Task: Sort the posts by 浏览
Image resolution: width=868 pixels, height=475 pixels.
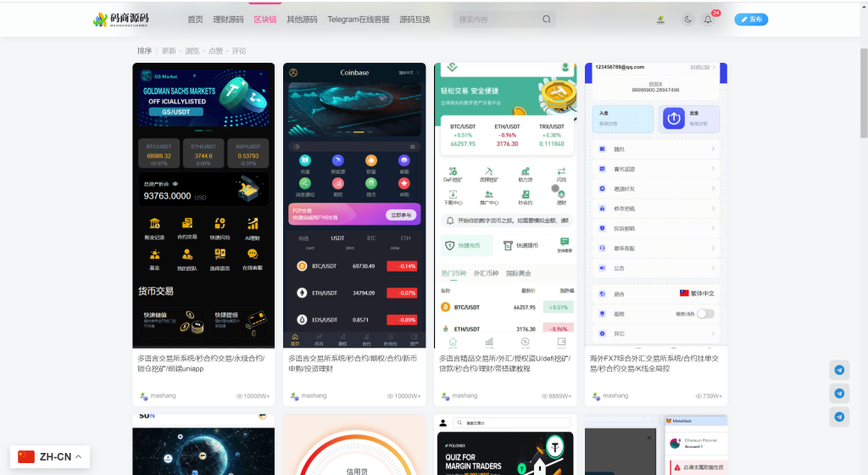Action: (x=192, y=51)
